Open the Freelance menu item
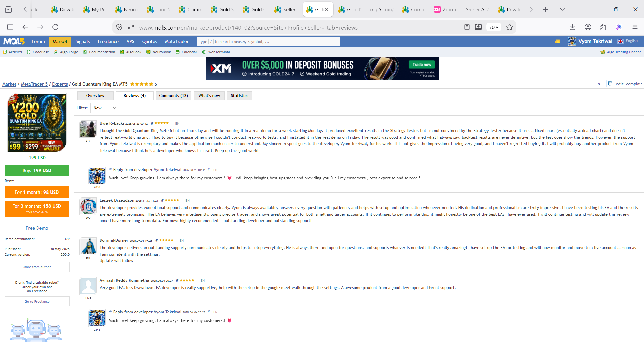Viewport: 644px width, 342px height. click(x=108, y=41)
